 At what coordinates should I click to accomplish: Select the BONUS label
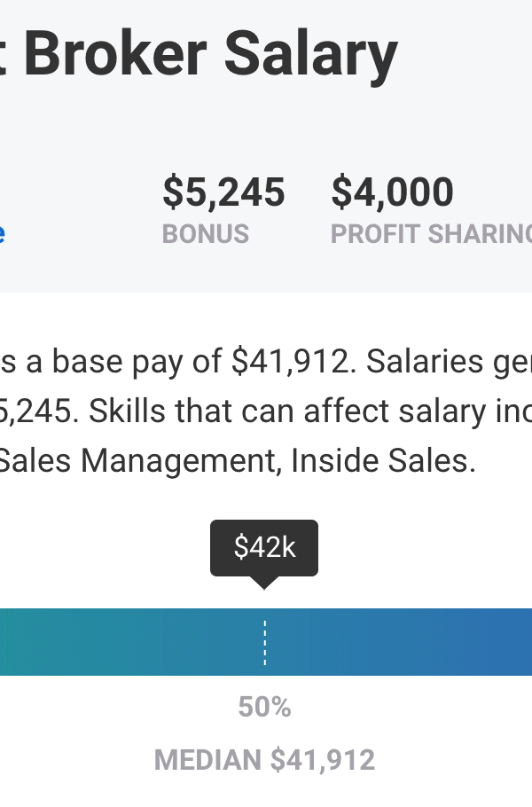point(206,234)
